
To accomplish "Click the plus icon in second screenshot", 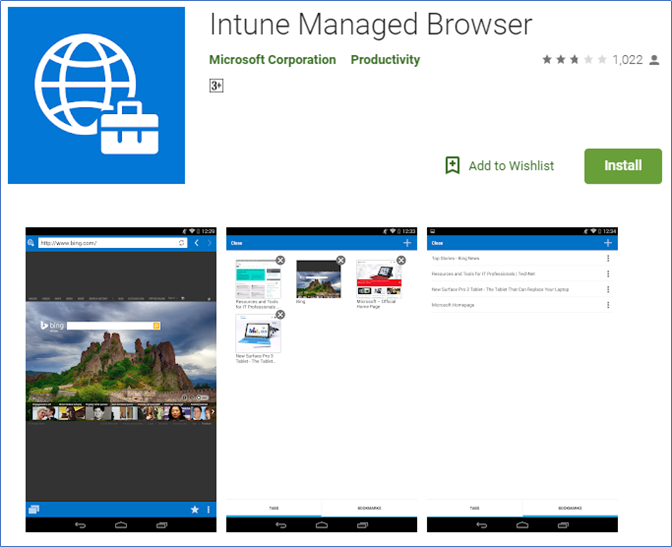I will [407, 243].
